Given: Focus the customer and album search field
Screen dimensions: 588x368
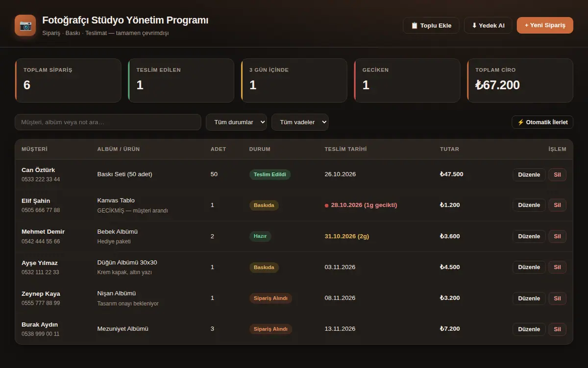Looking at the screenshot, I should click(x=108, y=122).
